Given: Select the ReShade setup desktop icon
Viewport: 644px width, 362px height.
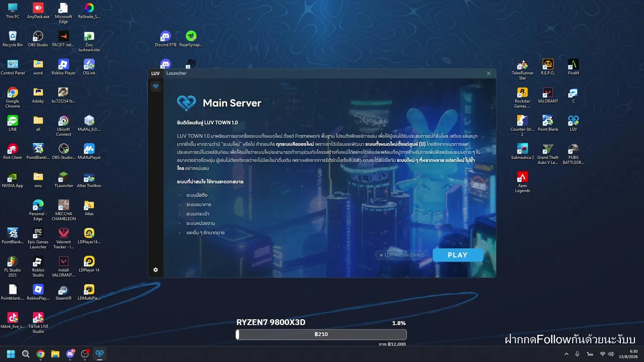Looking at the screenshot, I should (89, 11).
